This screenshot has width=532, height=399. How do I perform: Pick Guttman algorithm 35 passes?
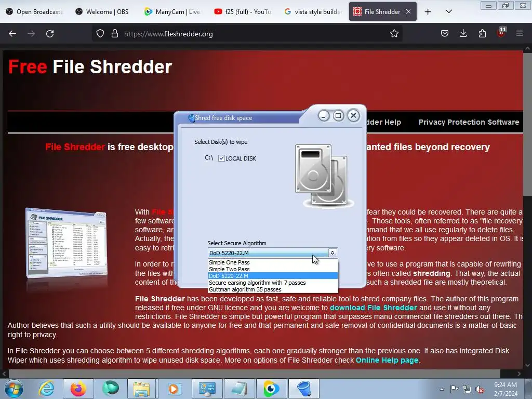[273, 289]
